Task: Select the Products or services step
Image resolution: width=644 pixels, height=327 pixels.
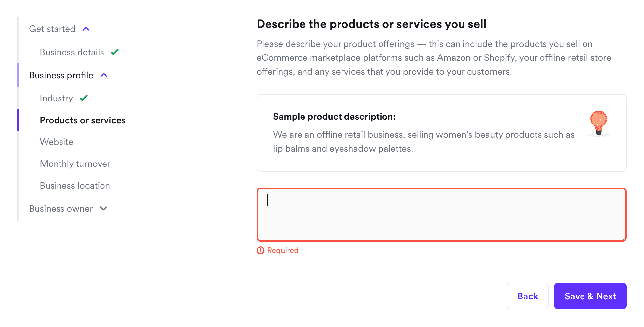Action: [83, 120]
